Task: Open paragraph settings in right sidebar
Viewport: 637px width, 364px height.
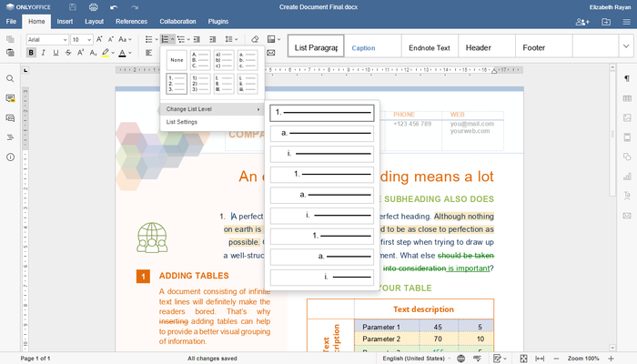Action: pyautogui.click(x=626, y=79)
